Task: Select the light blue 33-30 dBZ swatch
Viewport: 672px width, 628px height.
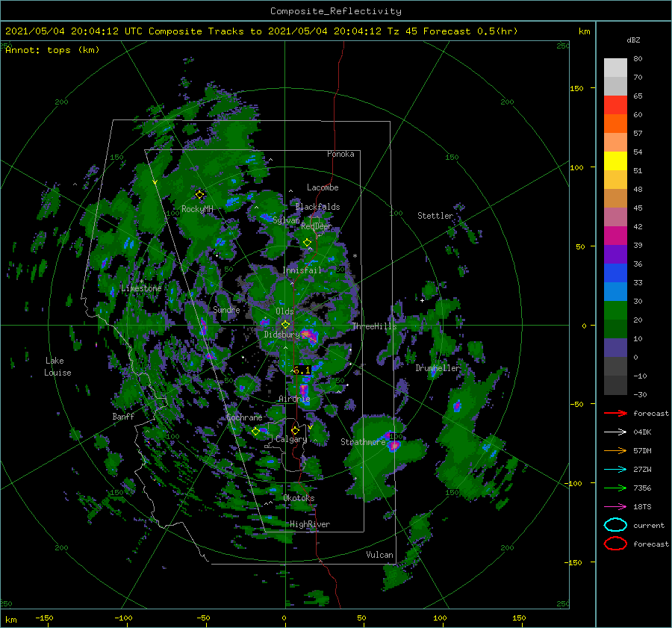Action: [615, 292]
